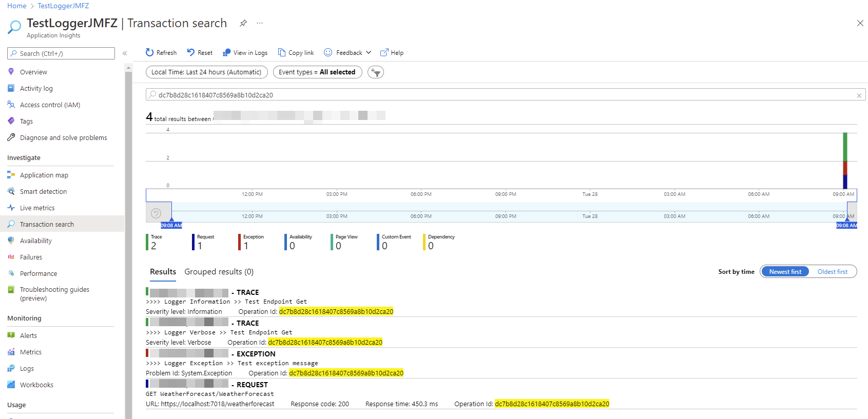Open Access control (IAM)

point(50,105)
